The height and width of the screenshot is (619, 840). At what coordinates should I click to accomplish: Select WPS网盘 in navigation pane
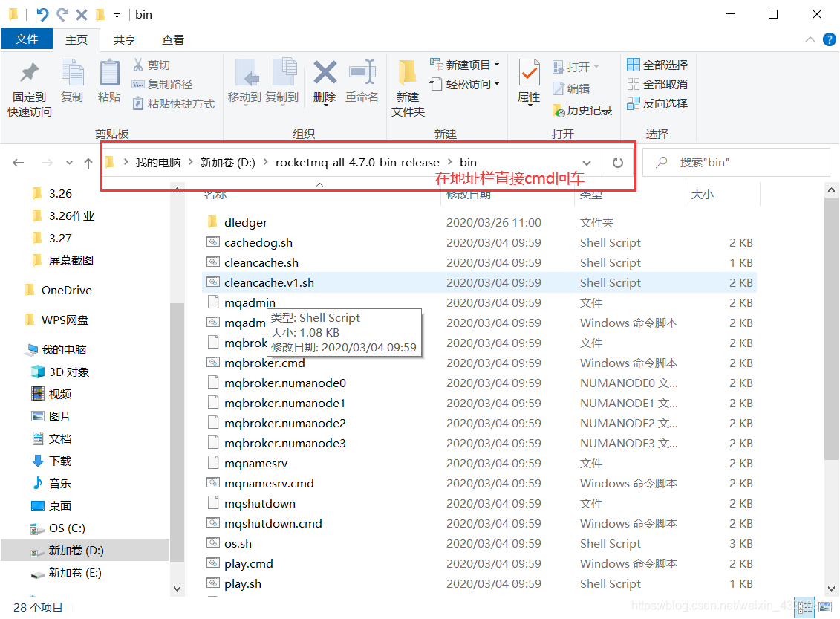[x=65, y=320]
